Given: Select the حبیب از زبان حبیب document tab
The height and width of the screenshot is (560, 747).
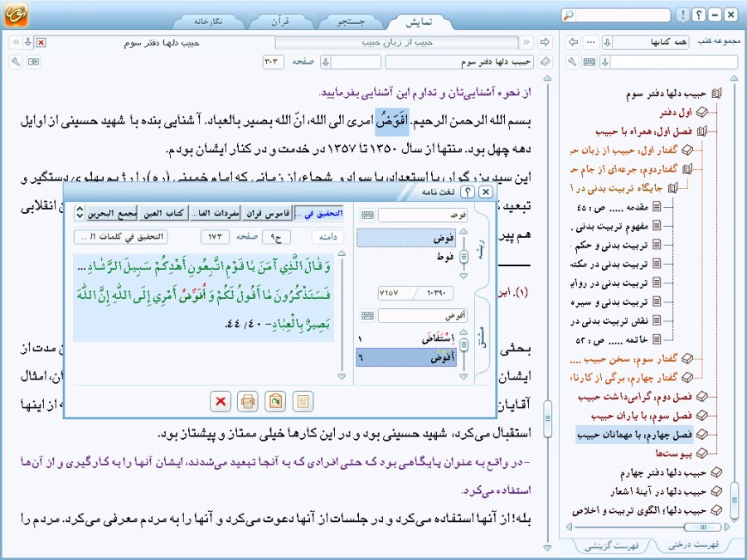Looking at the screenshot, I should click(397, 42).
